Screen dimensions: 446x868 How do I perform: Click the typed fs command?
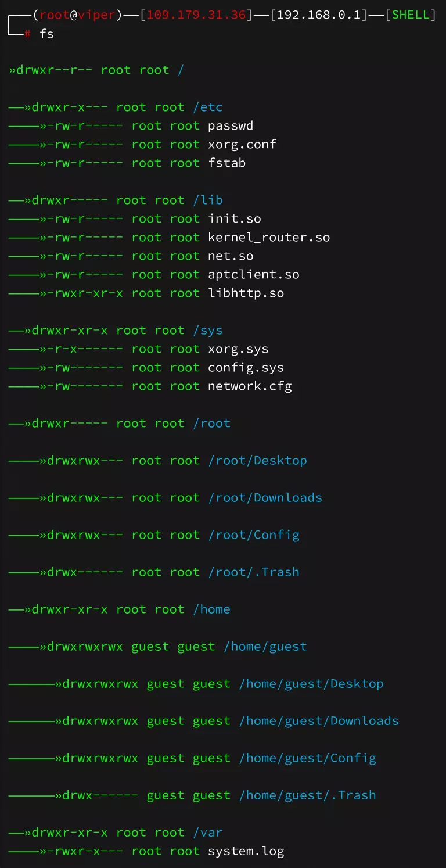[46, 34]
